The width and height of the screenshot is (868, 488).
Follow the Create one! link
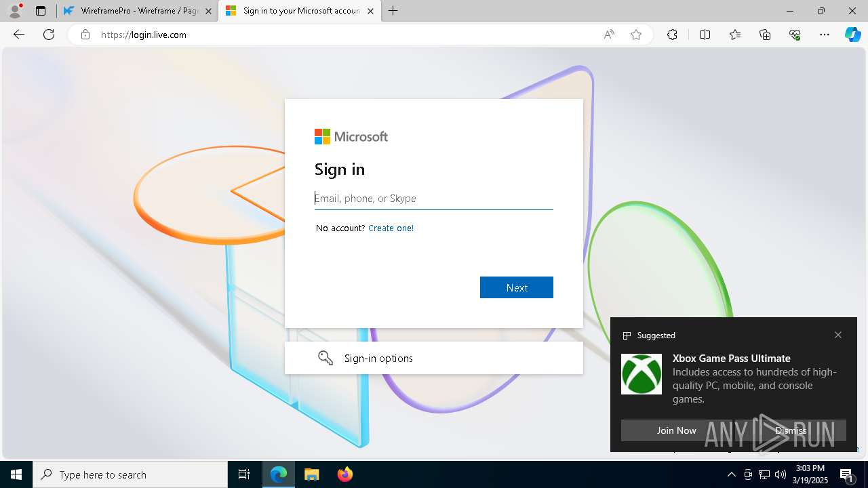[391, 228]
